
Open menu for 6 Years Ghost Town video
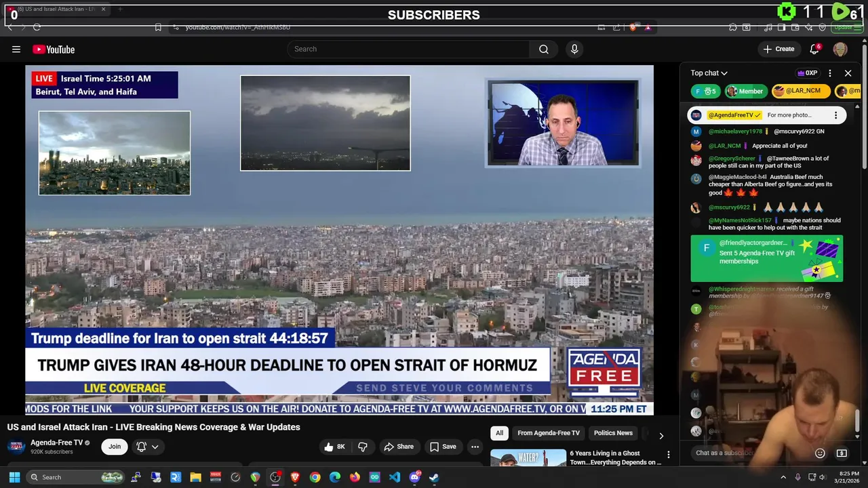coord(668,455)
